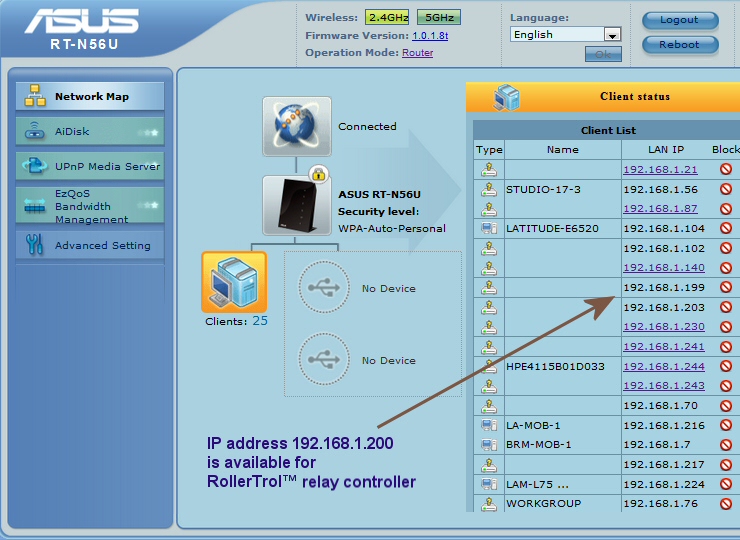Block client 192.168.1.203
The image size is (740, 540).
point(726,307)
